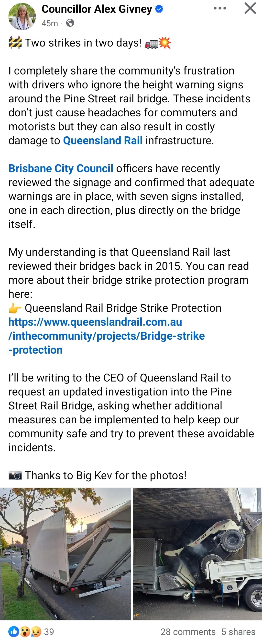Click the pointing hand emoji before the link
This screenshot has width=262, height=644.
(x=15, y=308)
